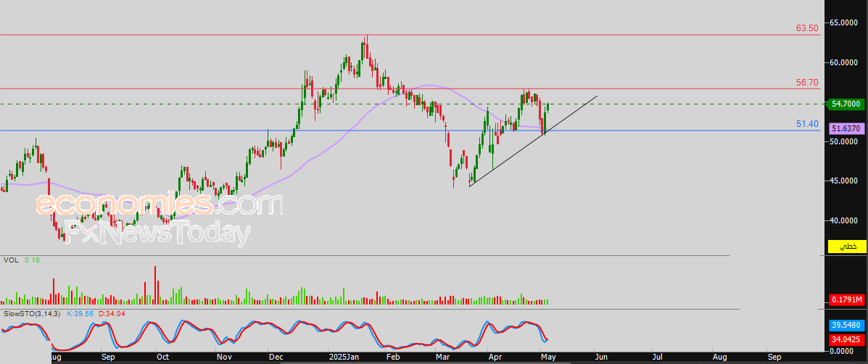Select the green 54.7000 current price tag
Screen dimensions: 868x364
846,104
